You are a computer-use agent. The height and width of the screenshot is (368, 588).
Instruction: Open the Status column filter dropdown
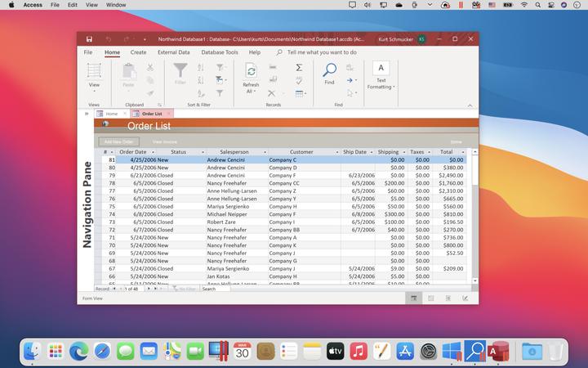203,152
